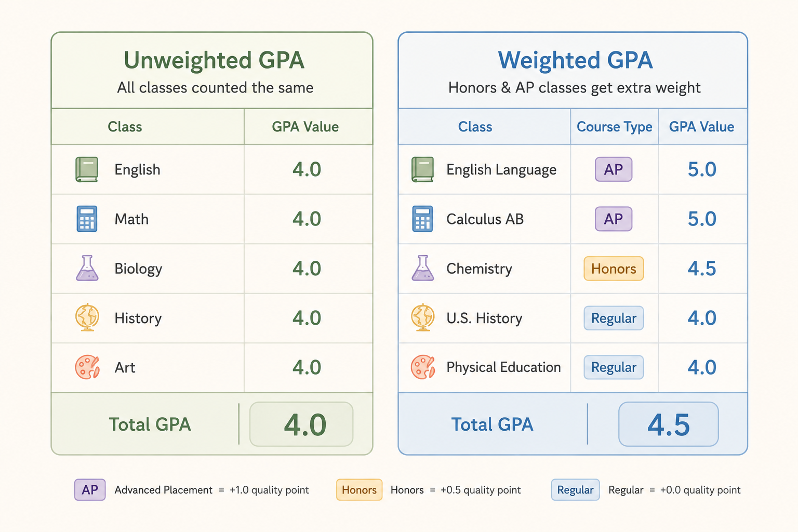Click the 4.0 value in Art row
This screenshot has height=532, width=798.
307,367
